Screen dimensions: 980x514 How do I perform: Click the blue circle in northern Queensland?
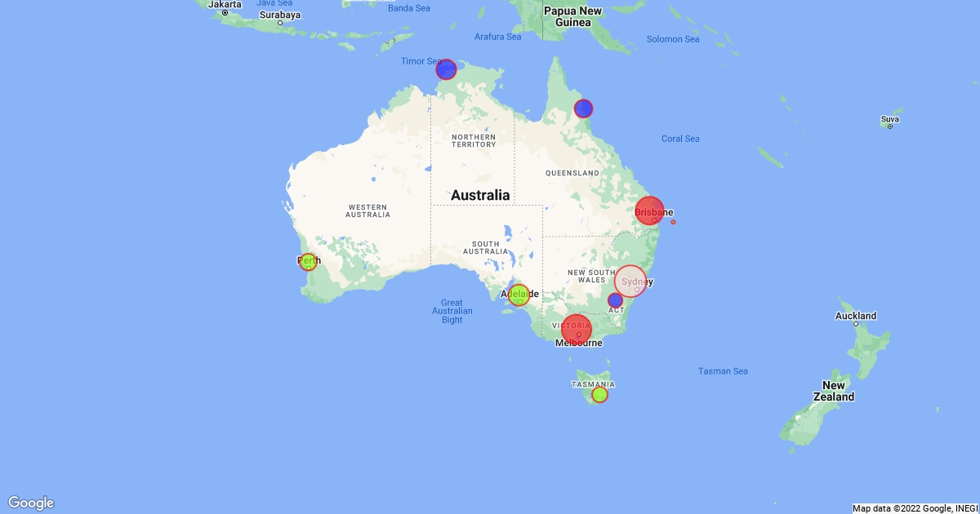[x=583, y=109]
